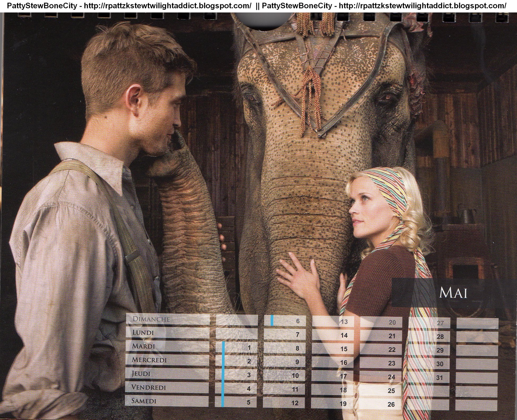
Task: Click the Dimanche day row label
Action: tap(151, 319)
